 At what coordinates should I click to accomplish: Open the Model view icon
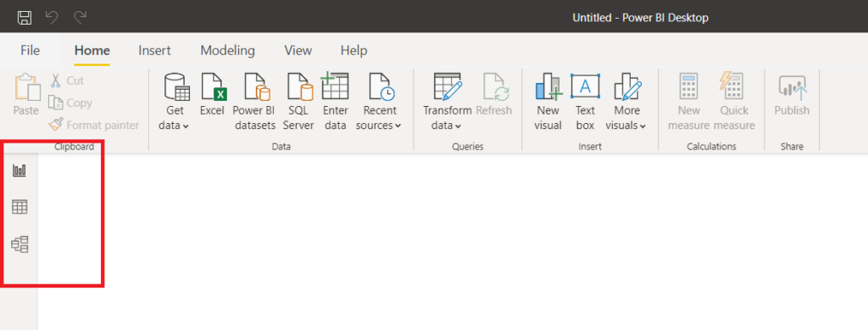(19, 244)
